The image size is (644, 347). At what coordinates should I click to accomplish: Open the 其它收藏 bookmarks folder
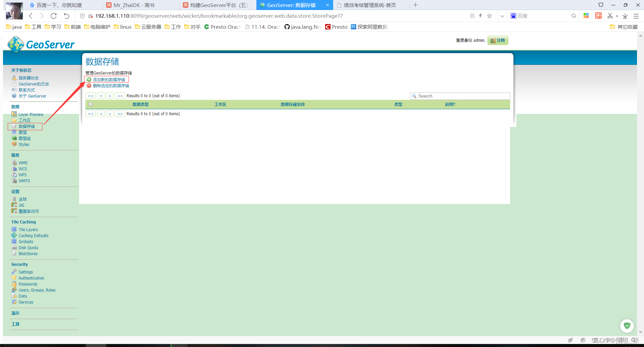[624, 27]
